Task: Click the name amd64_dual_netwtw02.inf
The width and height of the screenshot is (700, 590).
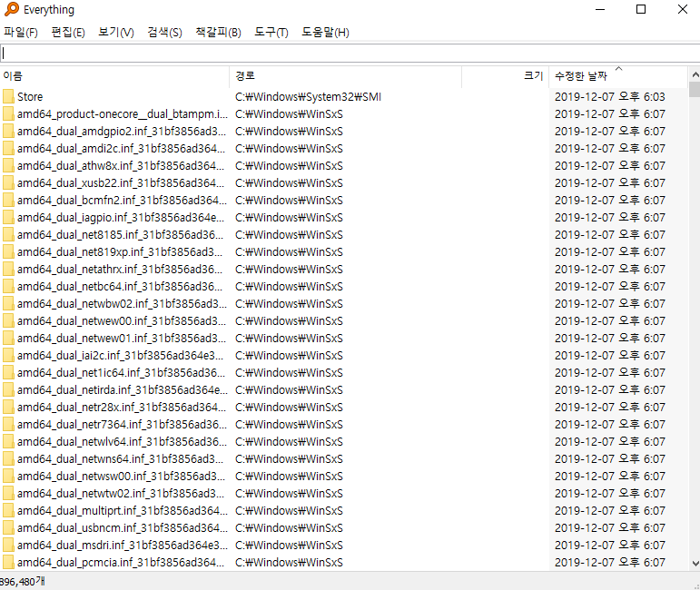Action: click(x=121, y=494)
